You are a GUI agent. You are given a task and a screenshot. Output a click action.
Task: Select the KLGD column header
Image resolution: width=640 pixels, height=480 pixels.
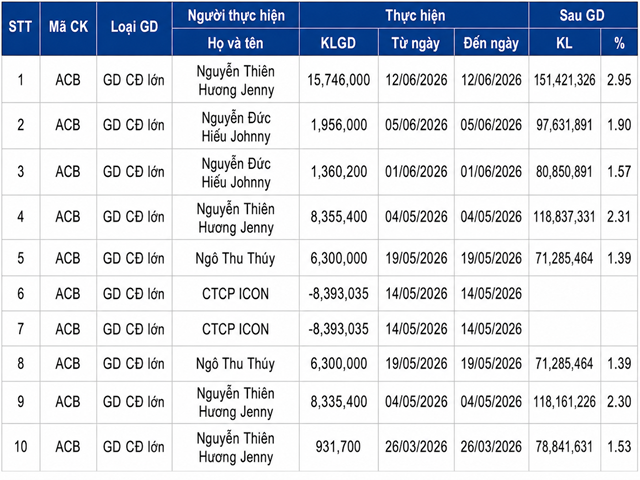[x=338, y=43]
